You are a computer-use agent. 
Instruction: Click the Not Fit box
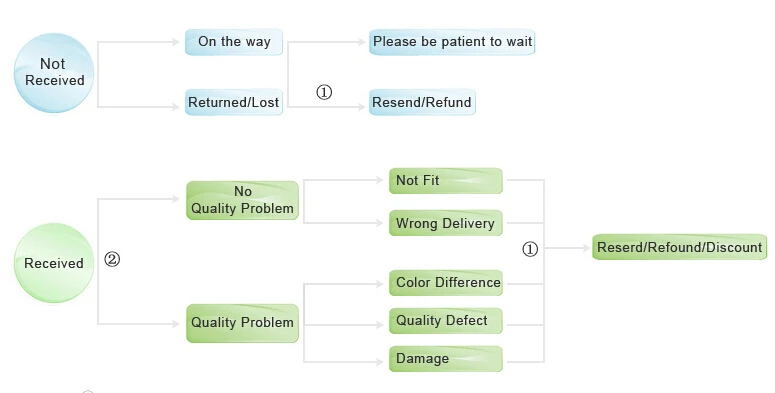click(446, 181)
